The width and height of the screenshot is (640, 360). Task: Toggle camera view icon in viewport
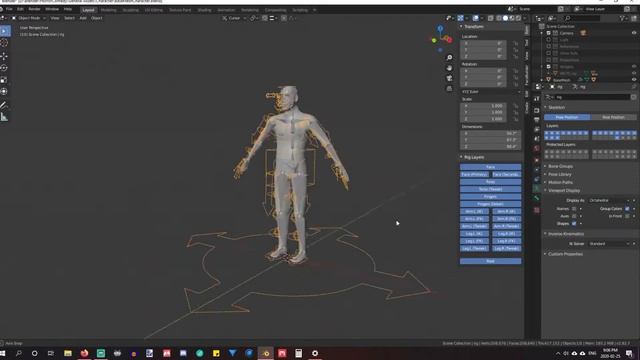point(449,78)
